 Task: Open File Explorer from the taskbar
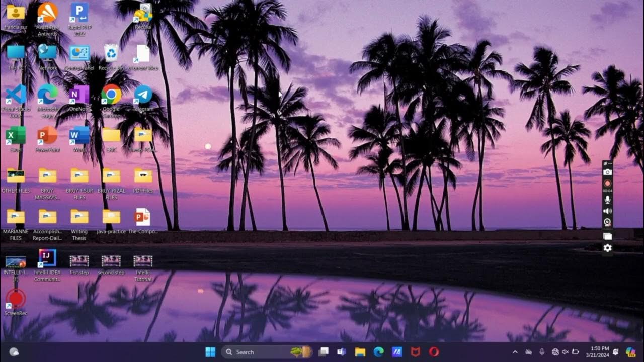(360, 352)
